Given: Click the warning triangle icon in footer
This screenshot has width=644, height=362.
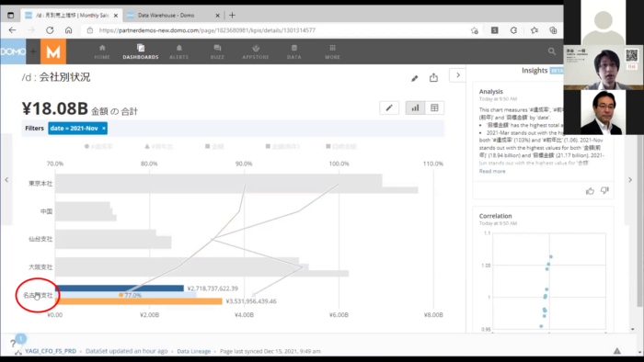Looking at the screenshot, I should 617,351.
